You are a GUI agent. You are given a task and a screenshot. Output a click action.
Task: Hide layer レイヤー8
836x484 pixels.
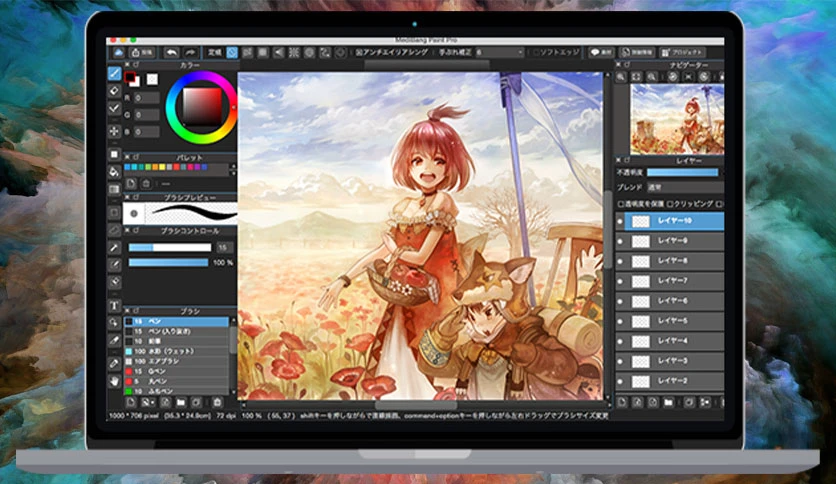pyautogui.click(x=620, y=261)
